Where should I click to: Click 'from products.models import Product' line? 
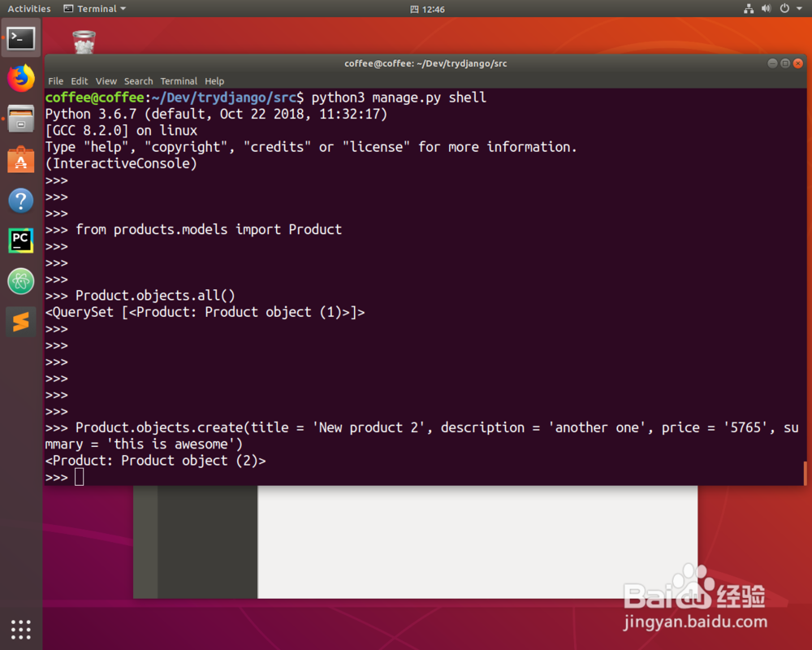[x=209, y=230]
